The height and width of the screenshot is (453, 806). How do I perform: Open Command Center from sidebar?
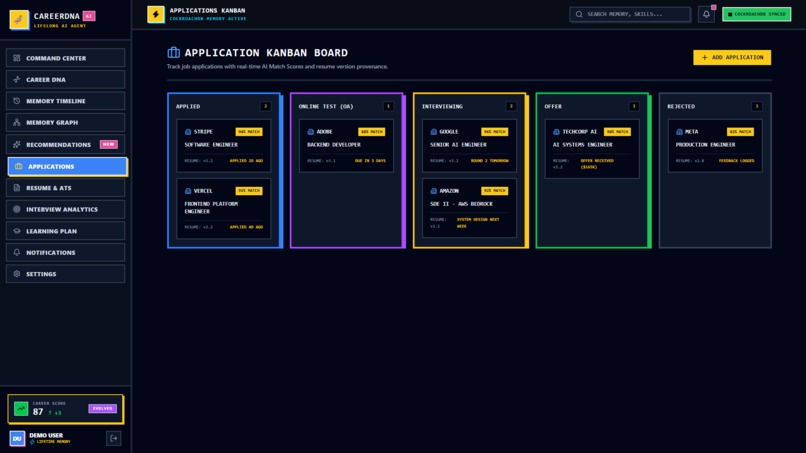(x=65, y=58)
